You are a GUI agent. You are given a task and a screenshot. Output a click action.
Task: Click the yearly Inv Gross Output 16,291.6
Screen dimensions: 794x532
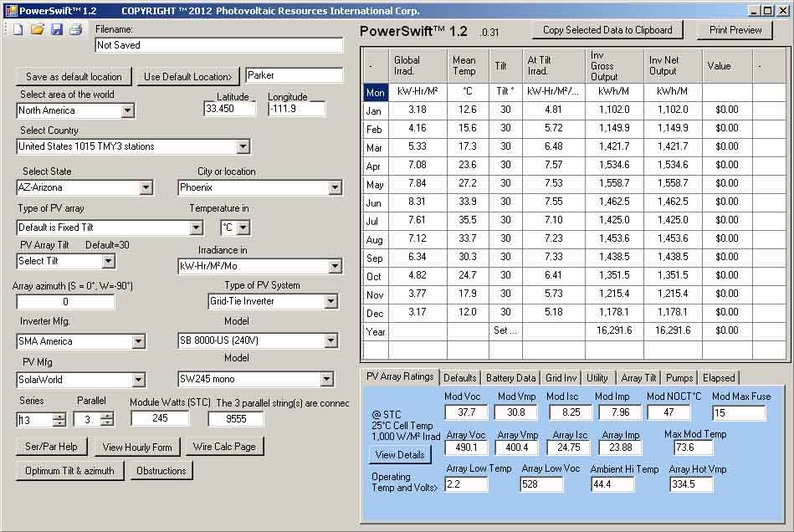(x=614, y=330)
